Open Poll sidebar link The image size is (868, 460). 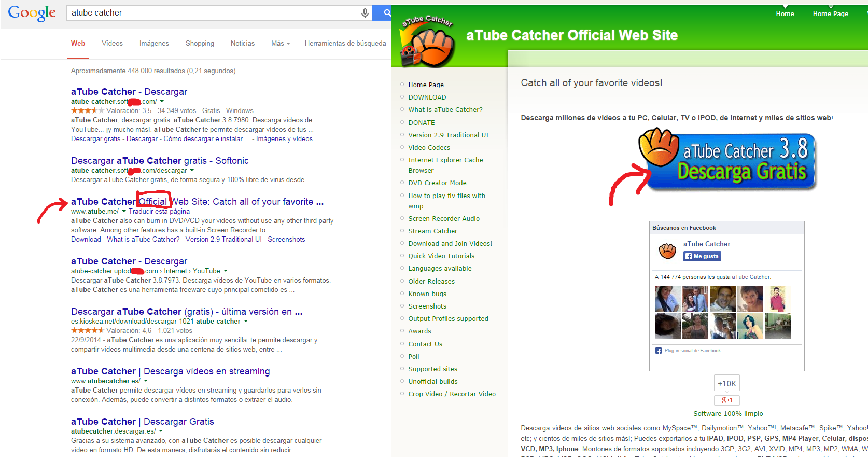coord(414,357)
